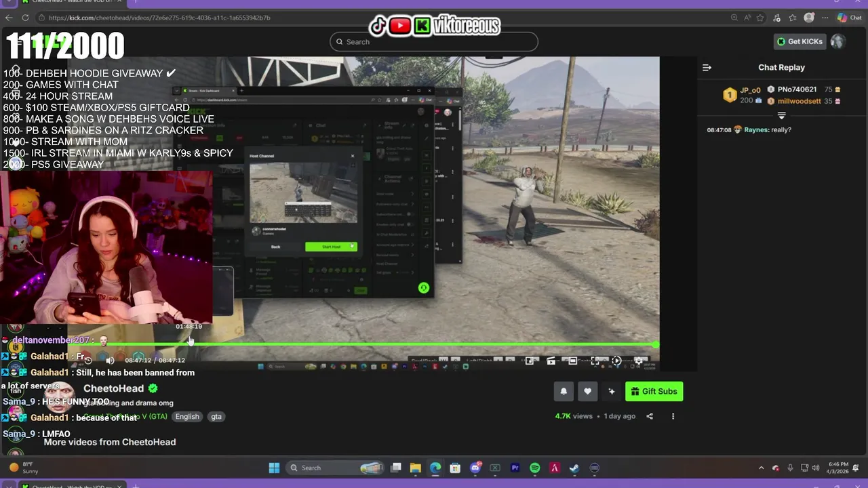Open File Explorer from the taskbar
The width and height of the screenshot is (868, 488).
(x=416, y=468)
